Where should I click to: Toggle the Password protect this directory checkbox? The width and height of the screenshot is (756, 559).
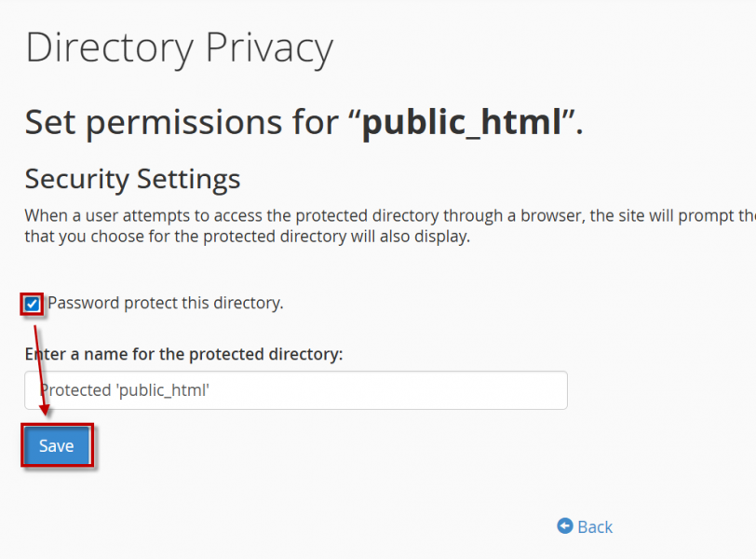coord(33,304)
